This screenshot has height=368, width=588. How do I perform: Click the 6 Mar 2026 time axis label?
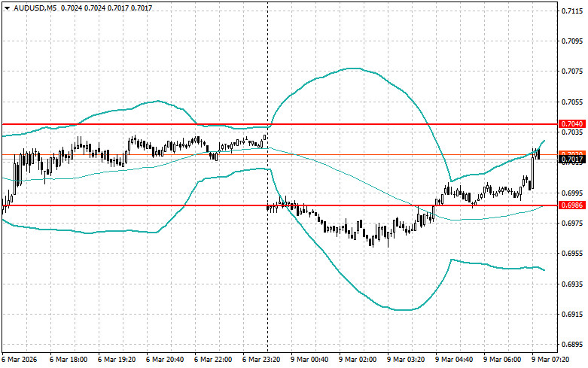pos(20,360)
